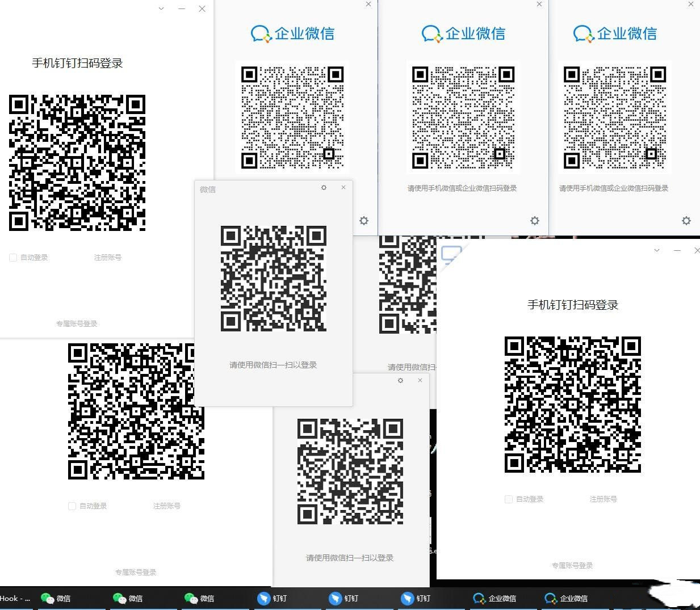Click the second 钉钉 icon on the taskbar
The image size is (700, 610).
(x=343, y=598)
